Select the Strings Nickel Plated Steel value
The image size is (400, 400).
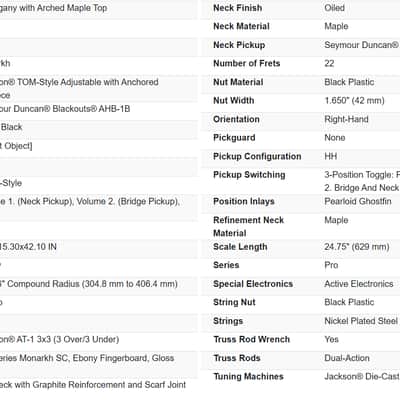(x=361, y=321)
